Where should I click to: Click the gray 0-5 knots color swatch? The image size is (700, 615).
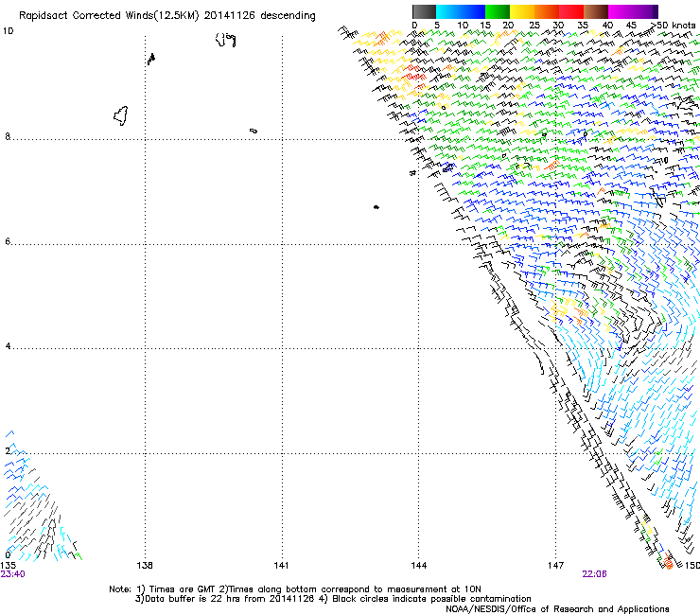[424, 11]
